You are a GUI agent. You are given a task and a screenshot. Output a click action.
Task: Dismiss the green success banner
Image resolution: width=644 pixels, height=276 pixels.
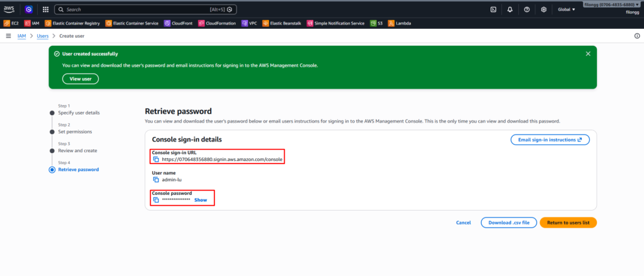point(588,54)
